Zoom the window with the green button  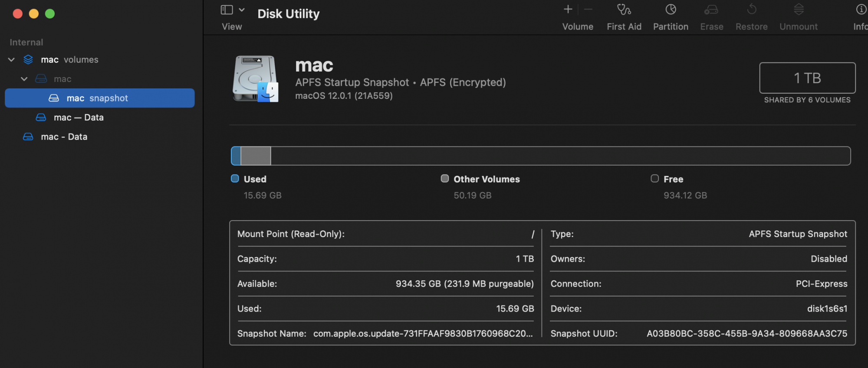coord(50,14)
